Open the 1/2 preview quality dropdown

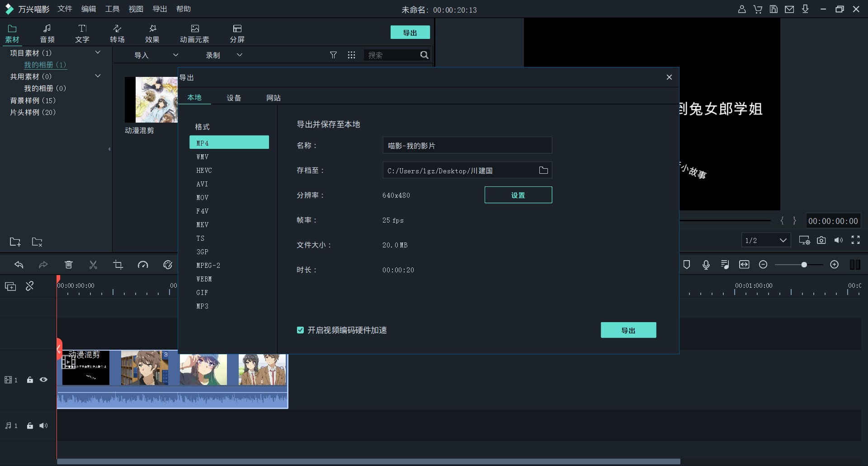tap(766, 240)
